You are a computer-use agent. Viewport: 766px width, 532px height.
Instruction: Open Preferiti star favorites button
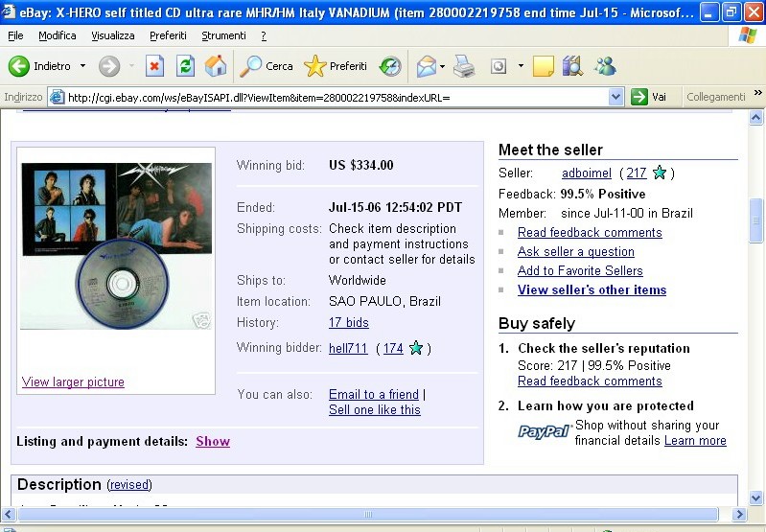(x=336, y=66)
